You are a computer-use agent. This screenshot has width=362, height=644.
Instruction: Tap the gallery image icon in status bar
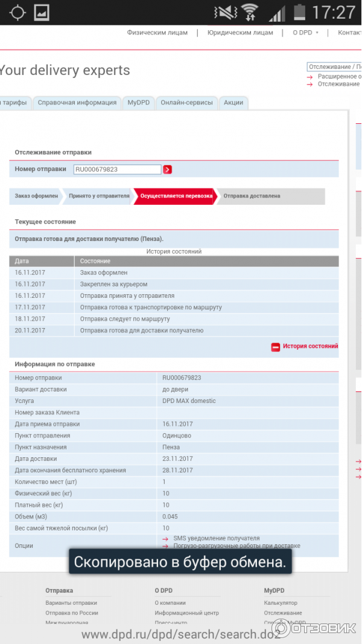click(x=42, y=12)
